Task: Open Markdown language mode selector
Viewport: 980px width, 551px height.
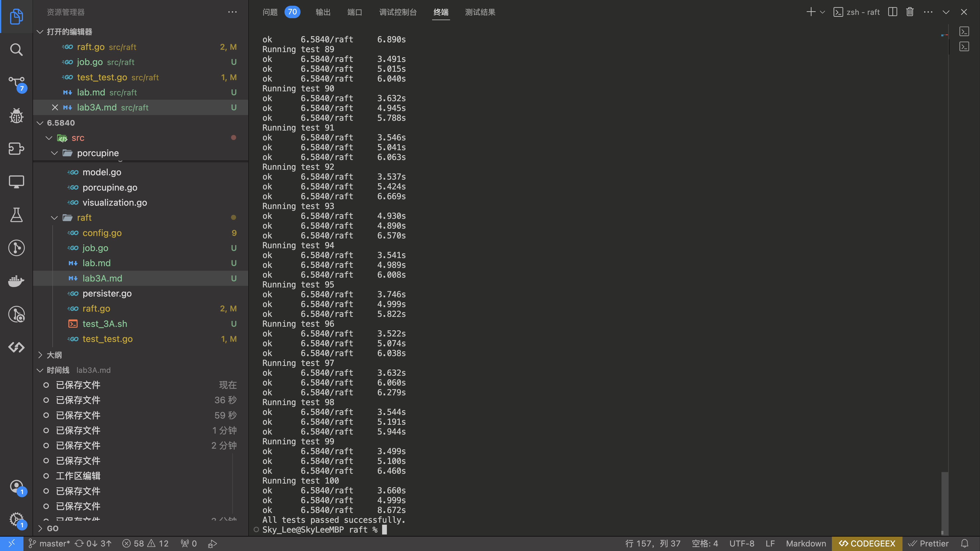Action: (806, 543)
